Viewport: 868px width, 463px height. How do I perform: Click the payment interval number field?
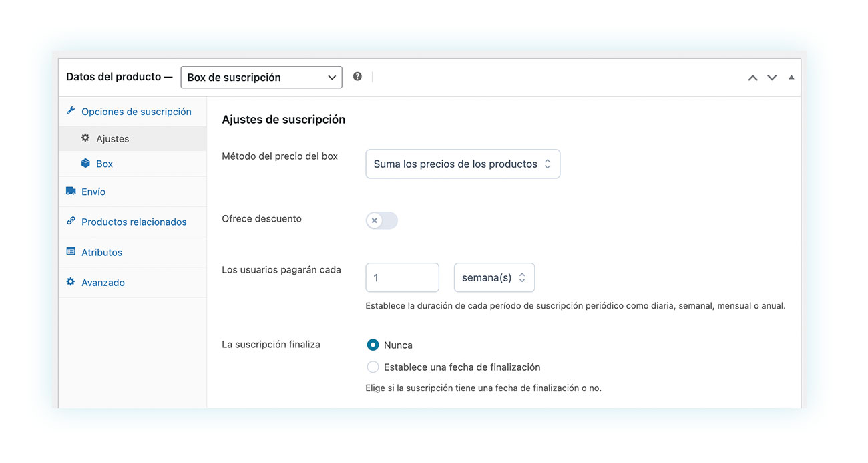pos(402,277)
